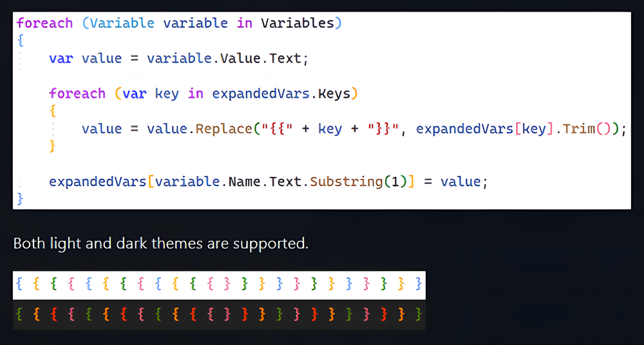Click the first blue brace in light theme strip

(x=19, y=284)
